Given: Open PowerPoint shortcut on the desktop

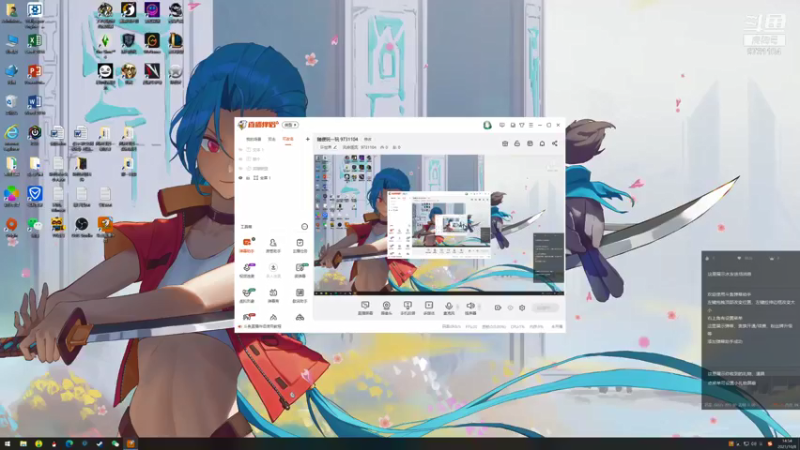Looking at the screenshot, I should pos(34,74).
